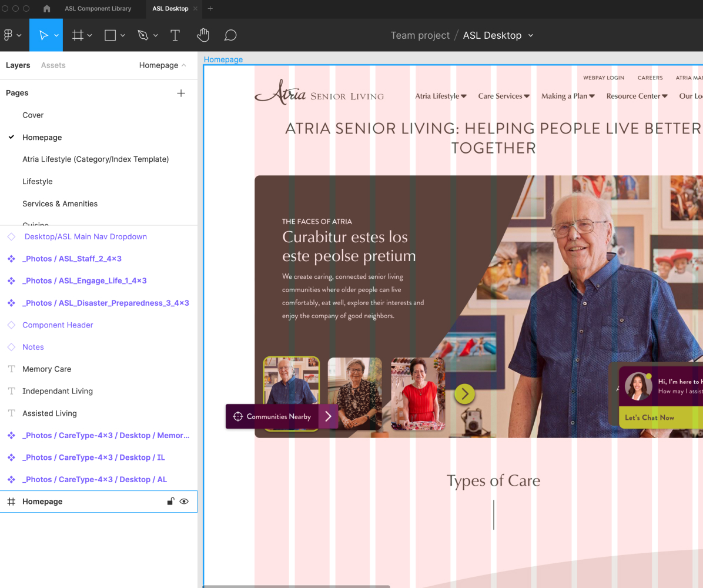Select the Hand tool

coord(203,35)
